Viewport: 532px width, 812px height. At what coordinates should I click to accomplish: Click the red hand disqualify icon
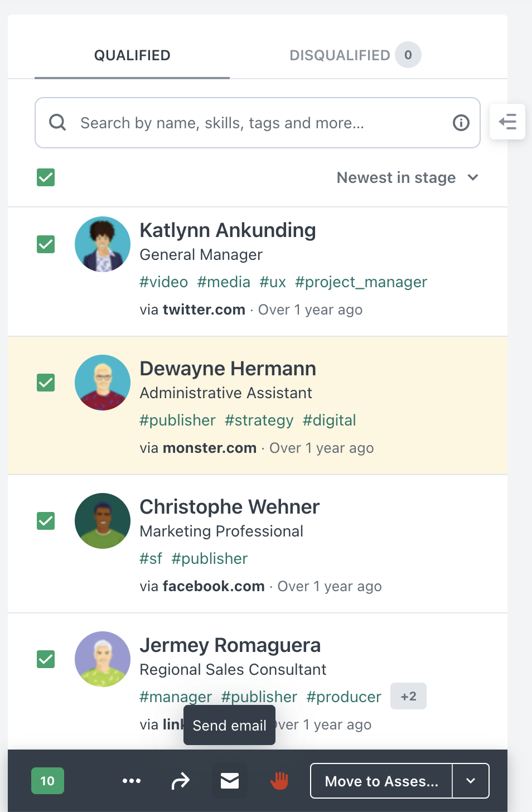pos(278,781)
